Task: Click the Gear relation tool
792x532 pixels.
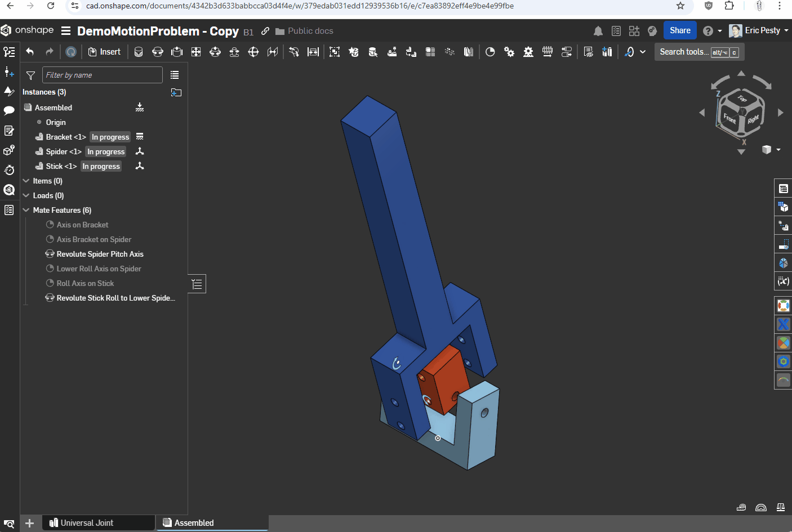Action: coord(509,52)
